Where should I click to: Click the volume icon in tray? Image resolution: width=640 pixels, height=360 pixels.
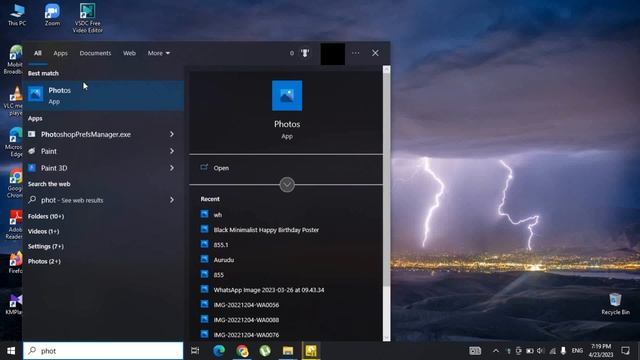click(540, 351)
